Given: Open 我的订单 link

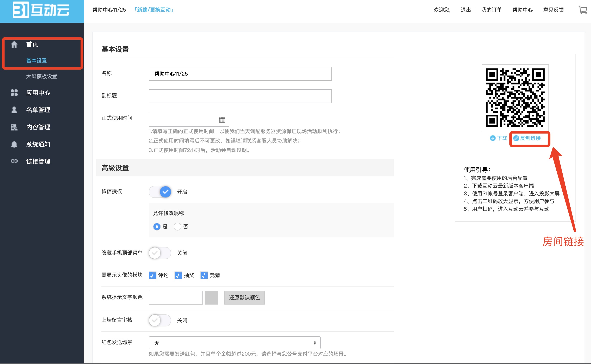Looking at the screenshot, I should 491,10.
